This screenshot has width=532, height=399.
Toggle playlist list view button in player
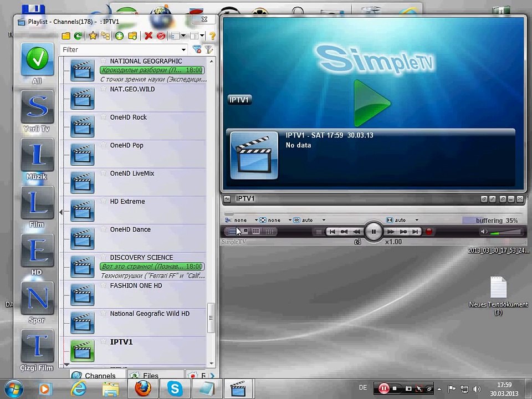pyautogui.click(x=232, y=232)
